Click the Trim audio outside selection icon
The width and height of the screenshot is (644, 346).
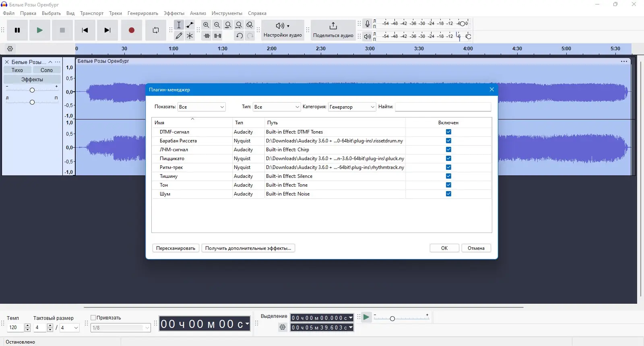click(x=206, y=36)
